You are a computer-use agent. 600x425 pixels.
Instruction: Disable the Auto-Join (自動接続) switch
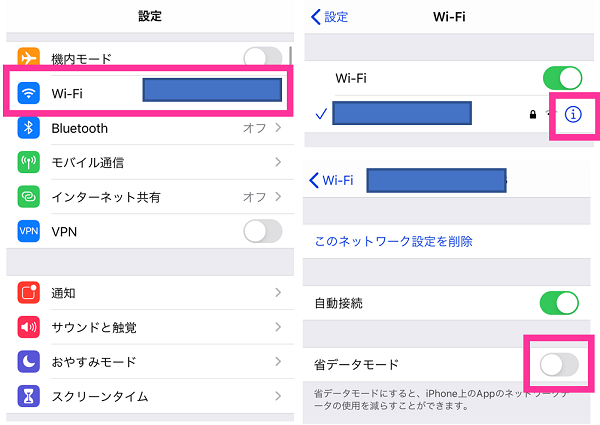point(559,303)
